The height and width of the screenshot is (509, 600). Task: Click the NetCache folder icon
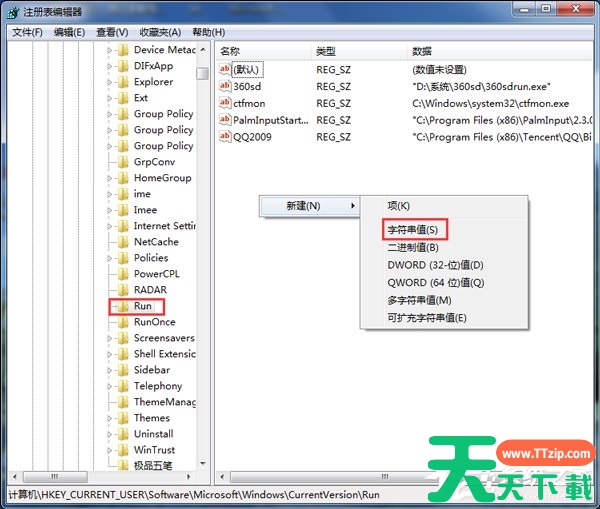coord(123,242)
